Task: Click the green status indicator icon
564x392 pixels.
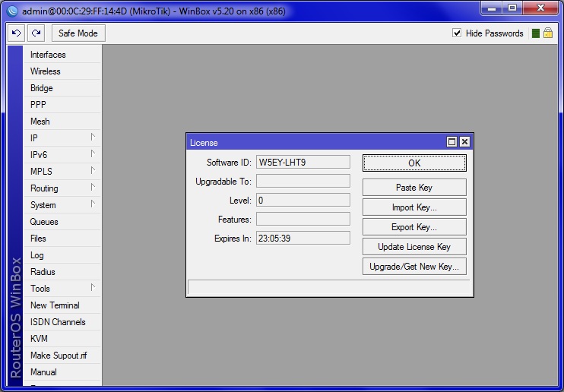Action: (536, 33)
